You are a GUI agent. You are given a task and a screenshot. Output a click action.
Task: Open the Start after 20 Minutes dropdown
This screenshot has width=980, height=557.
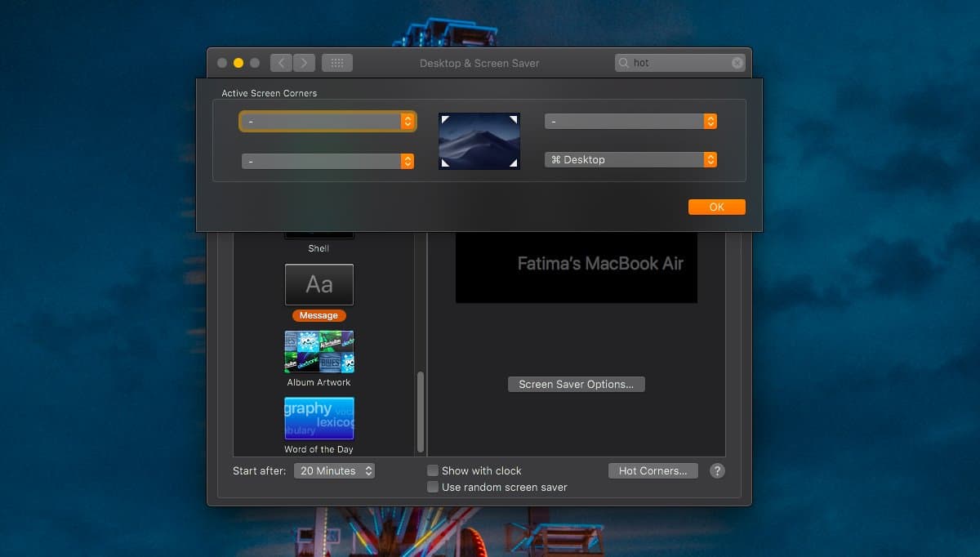coord(336,470)
